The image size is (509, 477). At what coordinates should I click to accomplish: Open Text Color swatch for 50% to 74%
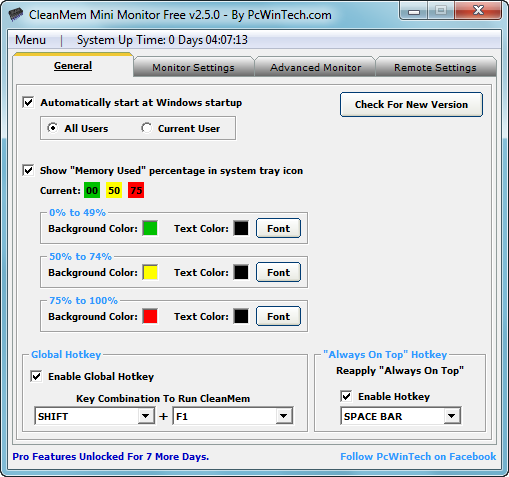pos(241,272)
